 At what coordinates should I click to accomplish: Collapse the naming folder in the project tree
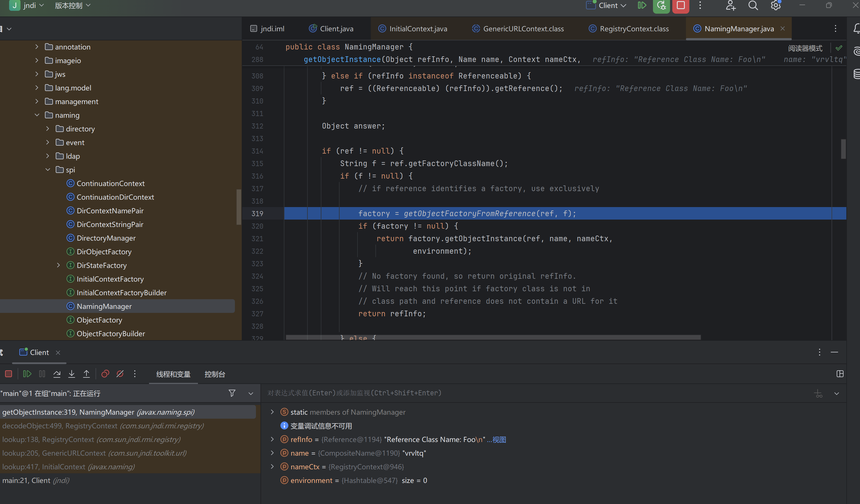point(37,115)
